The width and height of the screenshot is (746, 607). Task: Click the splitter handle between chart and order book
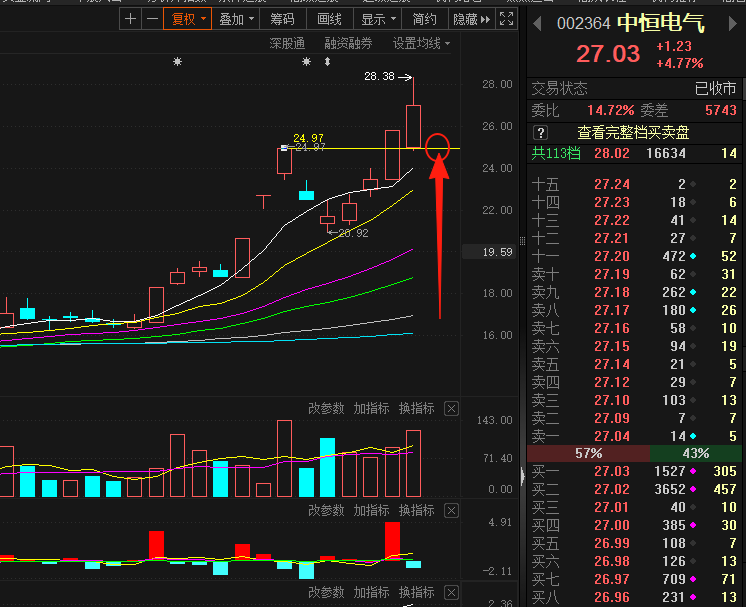click(522, 241)
